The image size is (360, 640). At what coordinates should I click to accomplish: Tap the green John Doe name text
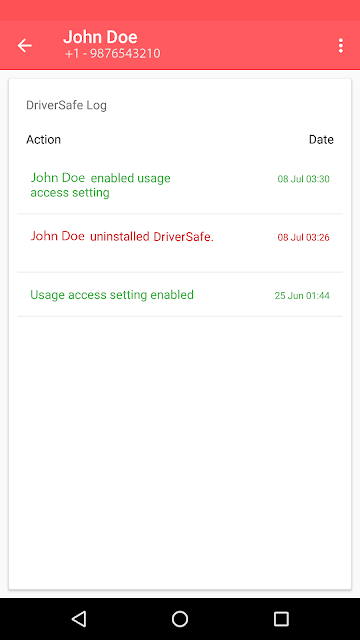58,178
